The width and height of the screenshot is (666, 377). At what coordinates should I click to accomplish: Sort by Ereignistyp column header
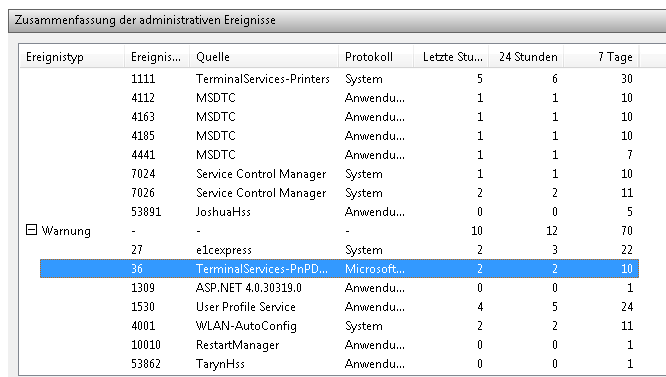(x=72, y=57)
